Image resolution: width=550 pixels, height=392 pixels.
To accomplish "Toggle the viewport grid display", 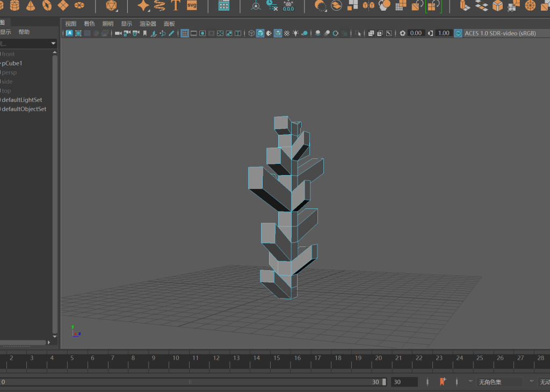I will tap(185, 33).
